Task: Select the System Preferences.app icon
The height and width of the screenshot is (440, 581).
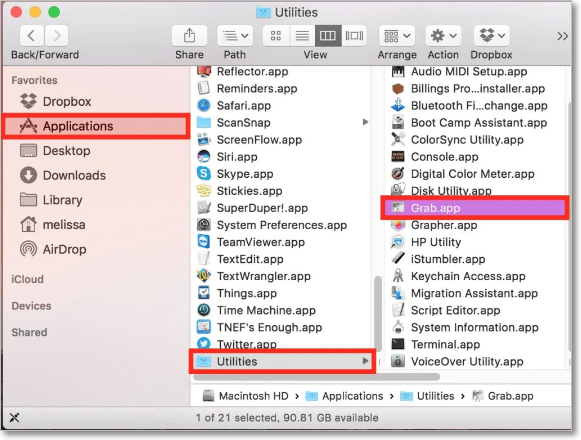Action: click(x=203, y=225)
